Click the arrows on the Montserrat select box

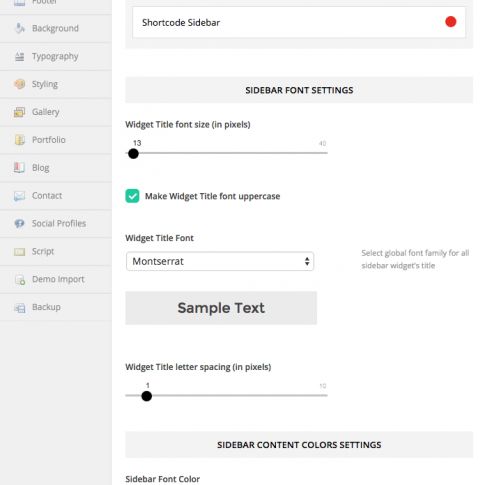tap(307, 261)
